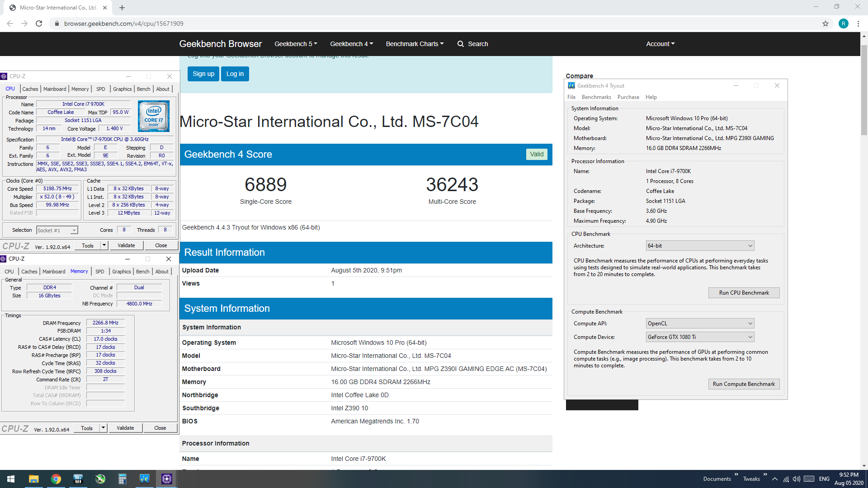This screenshot has height=488, width=868.
Task: Open the Account dropdown menu
Action: coord(660,44)
